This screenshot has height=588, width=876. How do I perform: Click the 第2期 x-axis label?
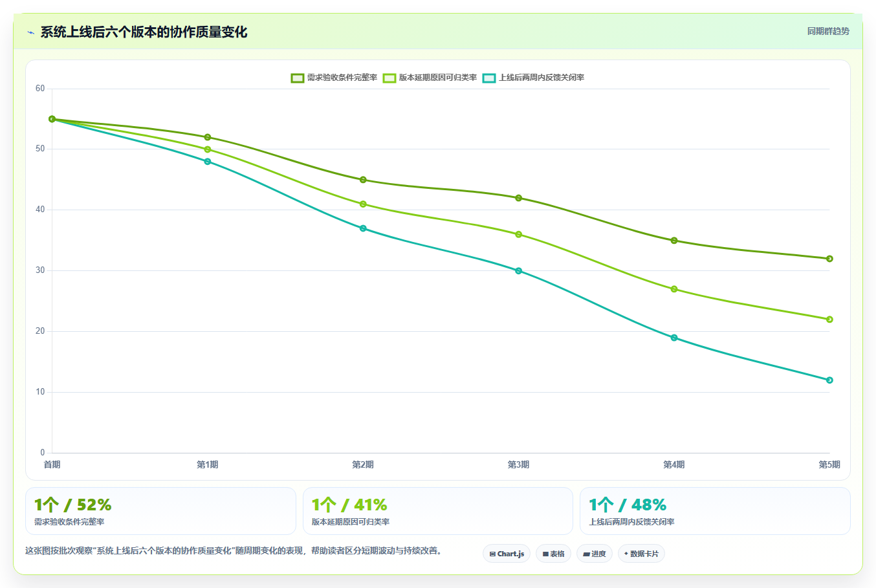[x=363, y=464]
